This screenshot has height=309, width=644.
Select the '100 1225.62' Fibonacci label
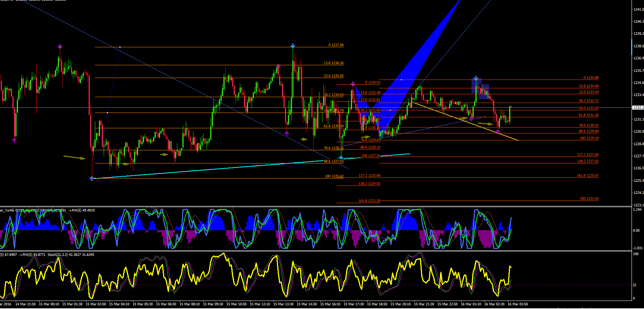point(334,176)
